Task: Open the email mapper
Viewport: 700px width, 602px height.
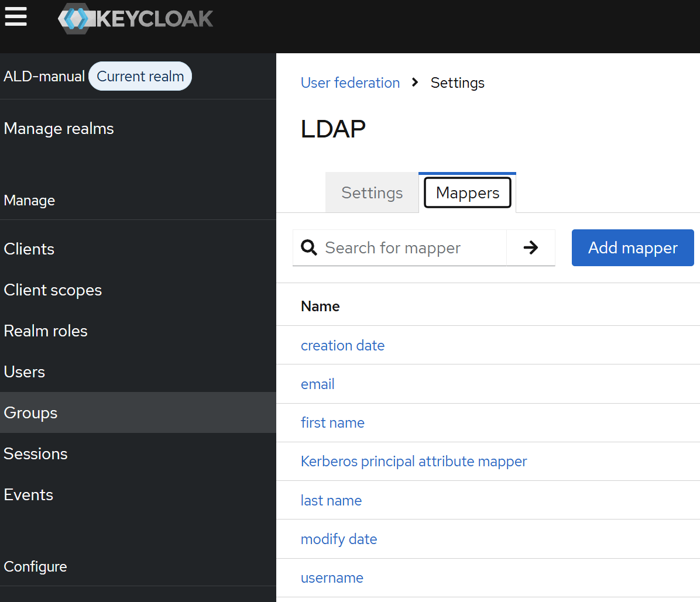Action: point(317,384)
